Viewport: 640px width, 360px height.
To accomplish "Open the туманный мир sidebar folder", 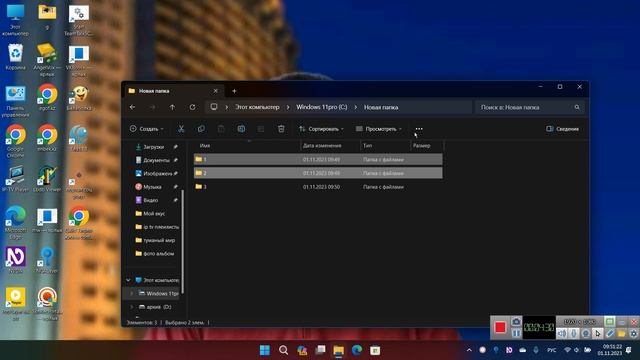I will 158,240.
